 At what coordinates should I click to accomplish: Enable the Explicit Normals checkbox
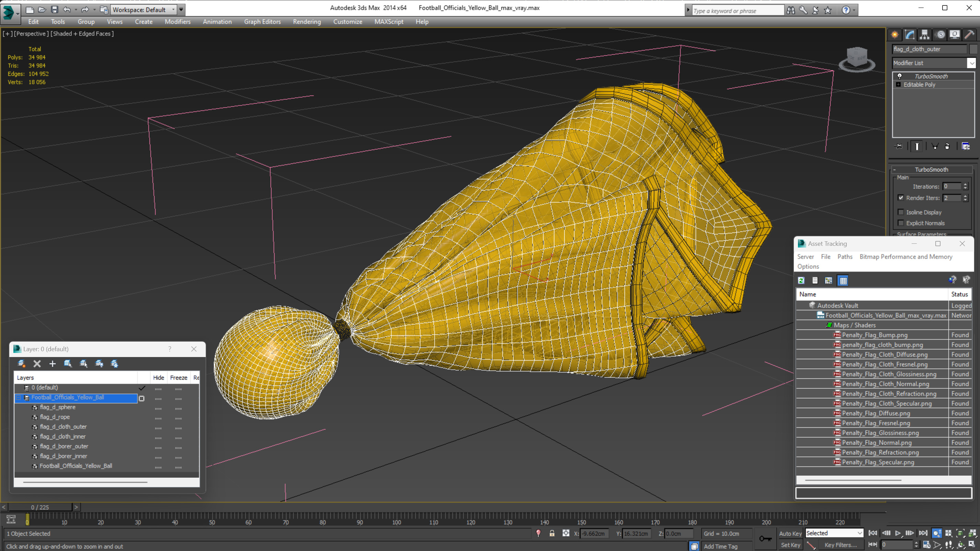point(901,223)
